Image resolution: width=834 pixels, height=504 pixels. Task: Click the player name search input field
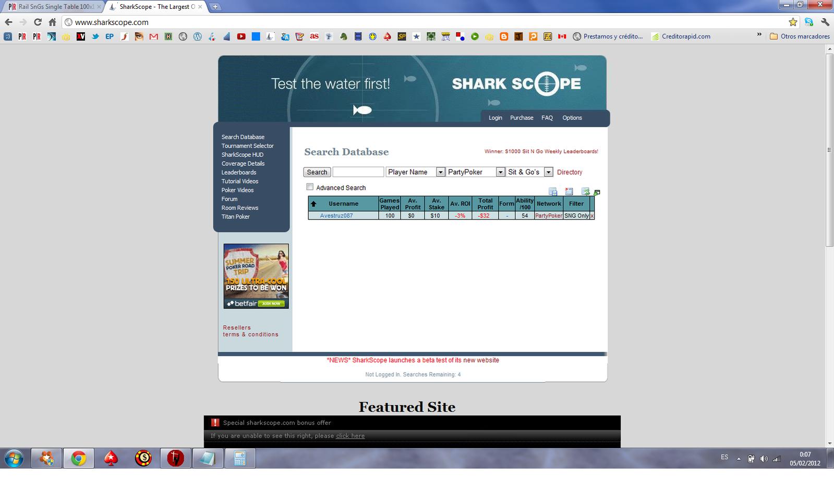click(358, 172)
